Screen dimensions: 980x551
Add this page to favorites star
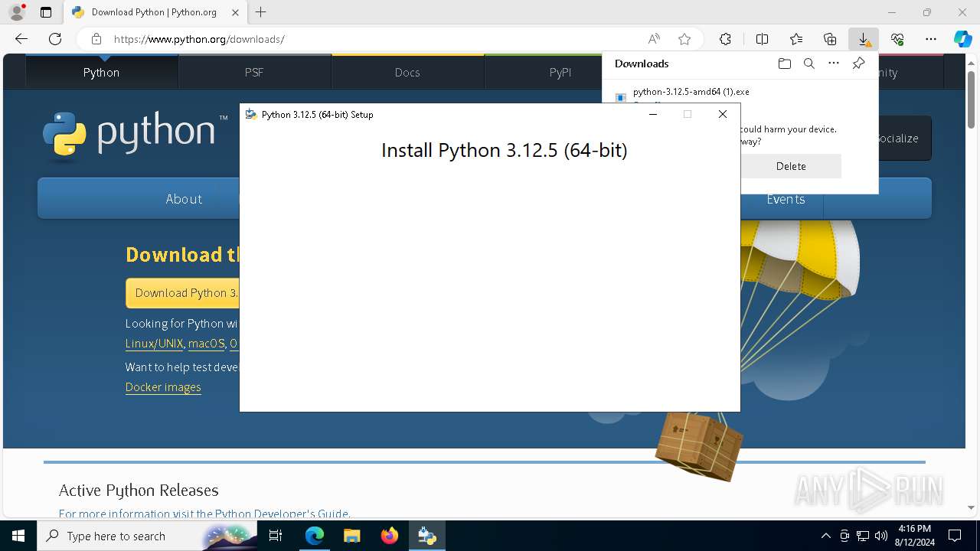point(684,39)
